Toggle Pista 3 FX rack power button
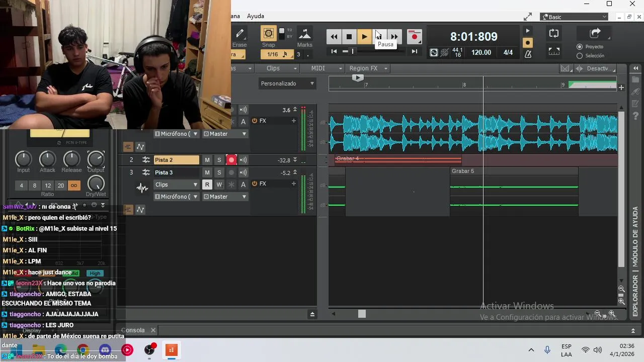The width and height of the screenshot is (644, 362). 255,184
